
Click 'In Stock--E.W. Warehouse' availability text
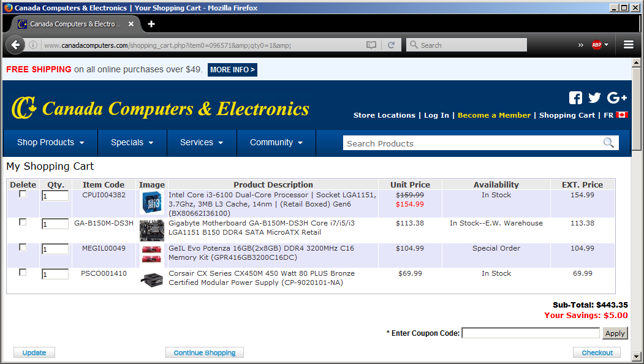[496, 223]
